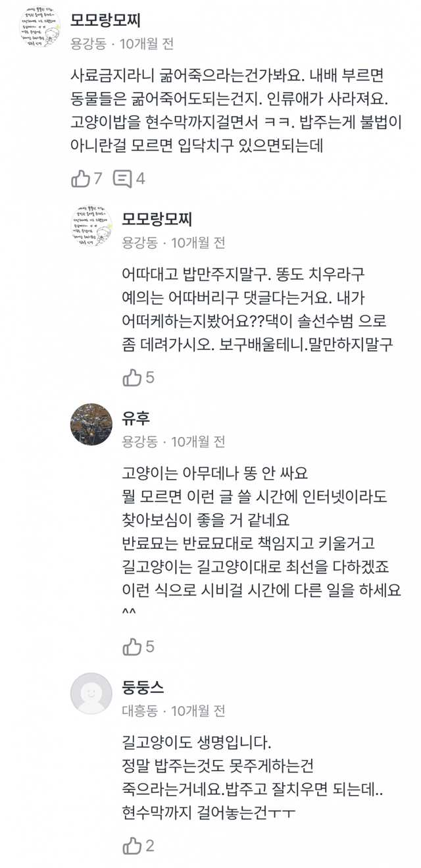Like 둥둥스's reply about 길고양이도 생명
The image size is (421, 868).
point(132,846)
